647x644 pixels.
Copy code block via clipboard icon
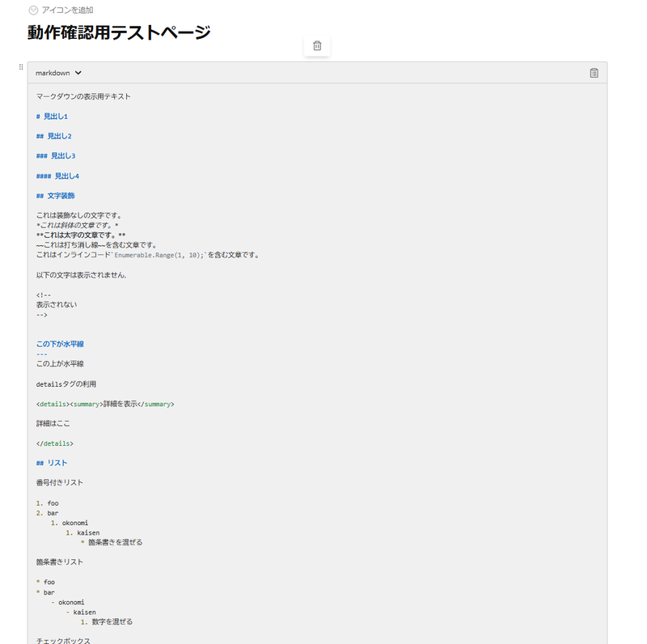click(x=594, y=73)
